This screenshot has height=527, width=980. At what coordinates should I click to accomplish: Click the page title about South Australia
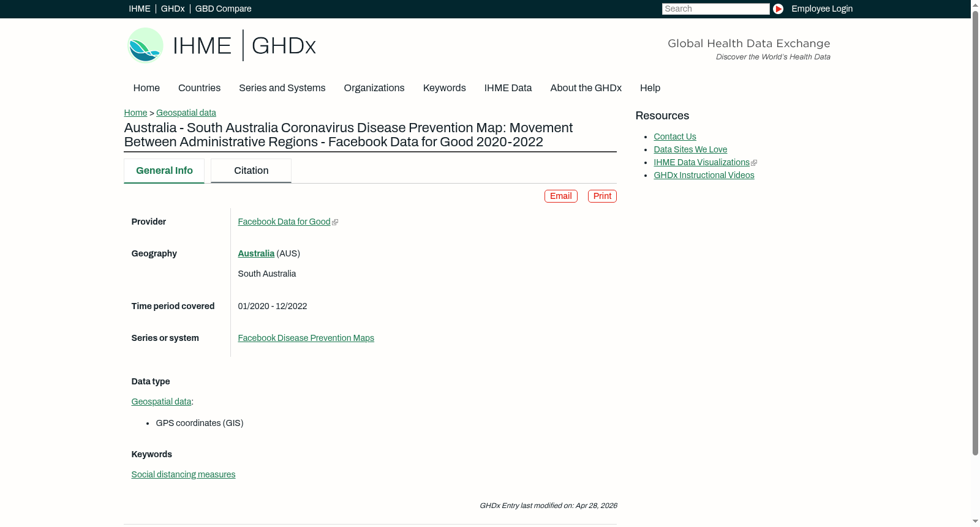[x=349, y=135]
